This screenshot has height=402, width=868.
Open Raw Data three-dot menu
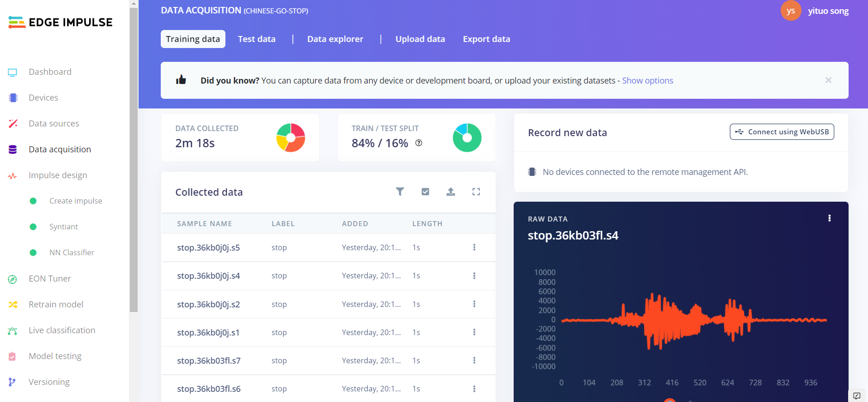pyautogui.click(x=830, y=218)
